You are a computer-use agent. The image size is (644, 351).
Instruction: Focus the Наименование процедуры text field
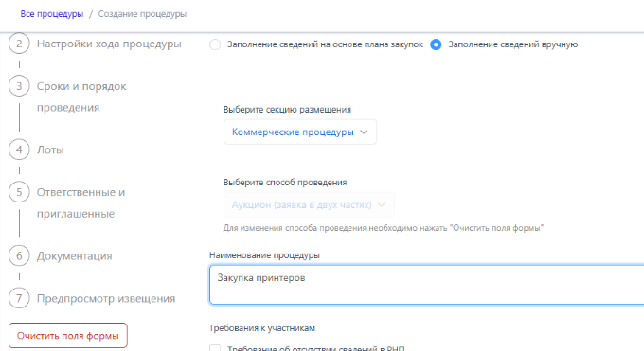pos(426,285)
